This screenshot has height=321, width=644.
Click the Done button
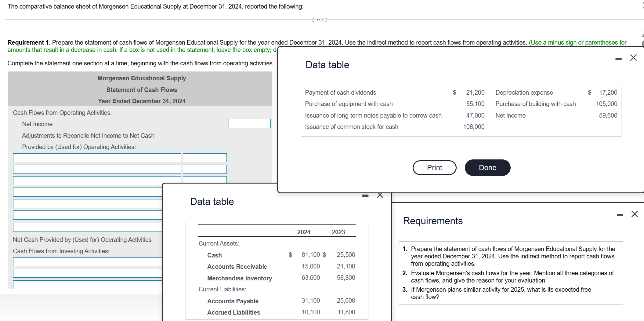(487, 167)
